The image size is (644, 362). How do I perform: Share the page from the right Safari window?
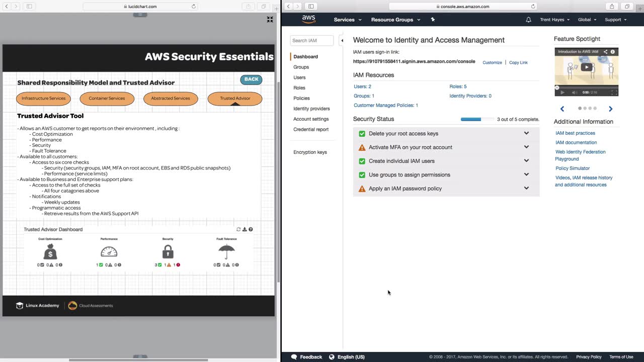[612, 7]
